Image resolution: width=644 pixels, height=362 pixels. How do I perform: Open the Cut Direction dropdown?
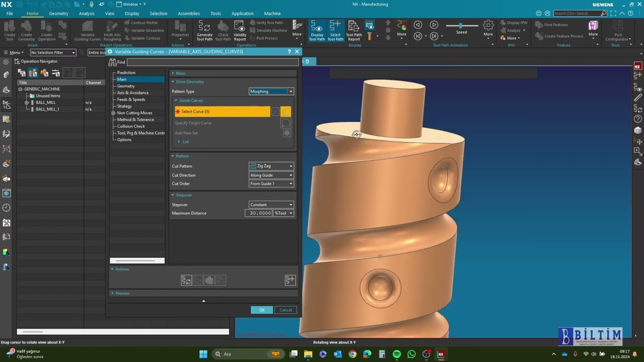tap(271, 175)
